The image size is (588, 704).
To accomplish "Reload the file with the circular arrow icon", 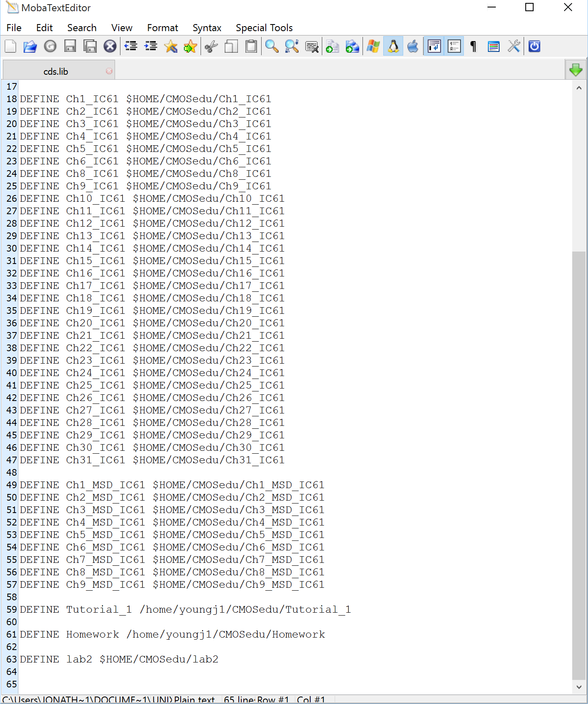I will pos(50,46).
